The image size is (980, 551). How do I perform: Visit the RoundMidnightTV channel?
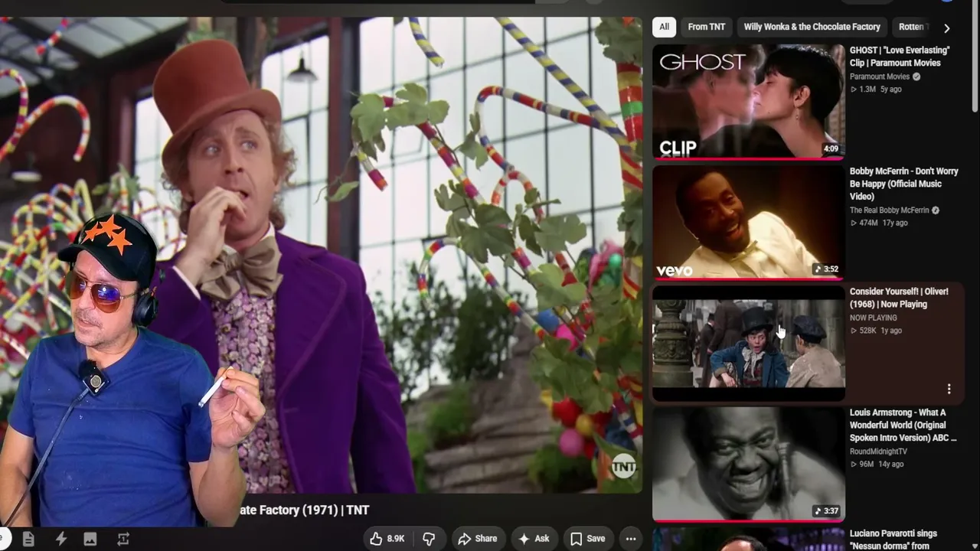click(x=878, y=452)
